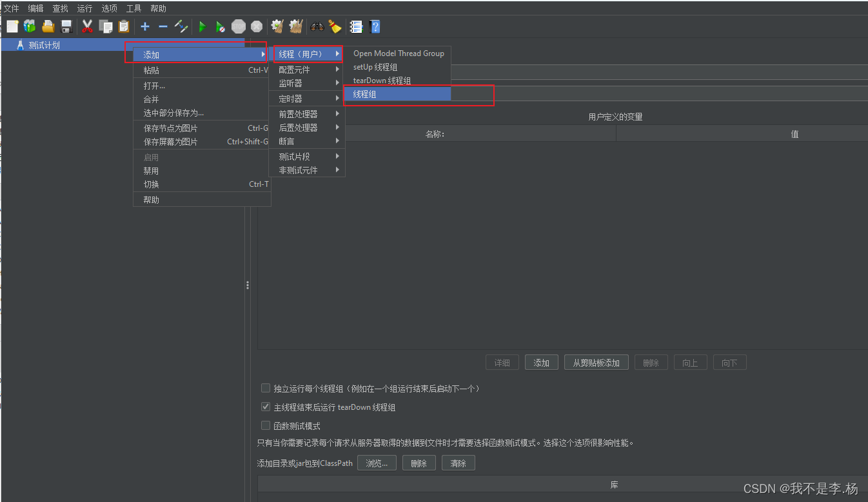Enable 独立运行每个线程组 checkbox
868x502 pixels.
[266, 388]
